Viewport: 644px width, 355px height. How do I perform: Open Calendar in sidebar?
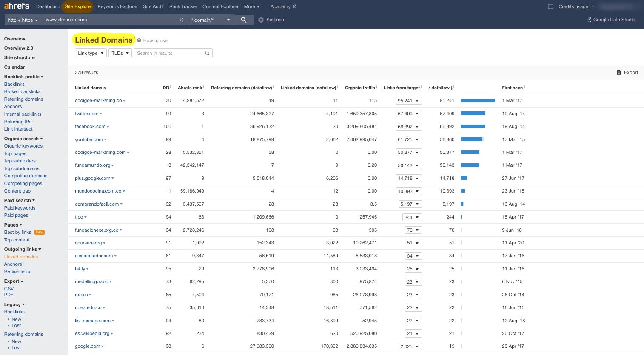pyautogui.click(x=14, y=67)
